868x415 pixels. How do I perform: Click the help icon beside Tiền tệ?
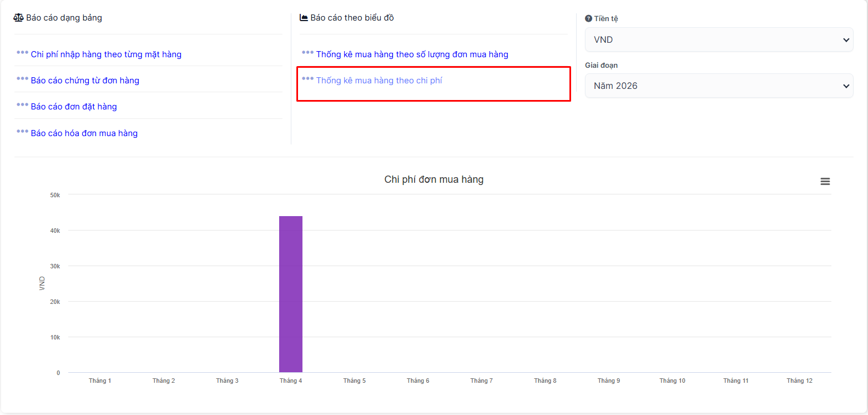pyautogui.click(x=588, y=19)
